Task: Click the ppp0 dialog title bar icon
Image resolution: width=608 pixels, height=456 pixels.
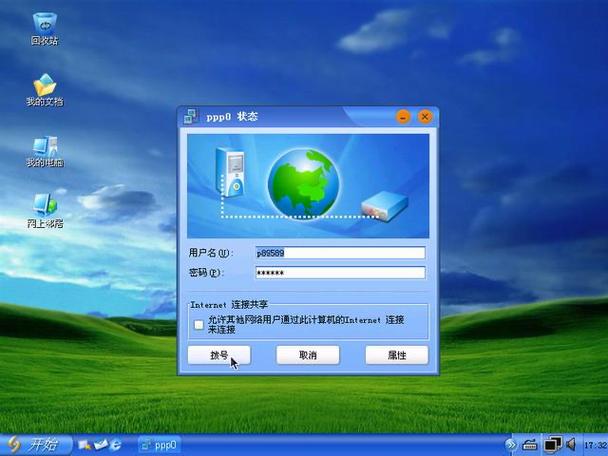Action: (190, 117)
